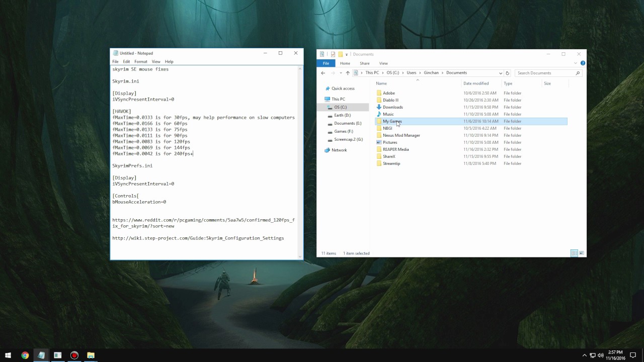
Task: Open recent locations dropdown arrow
Action: [341, 73]
